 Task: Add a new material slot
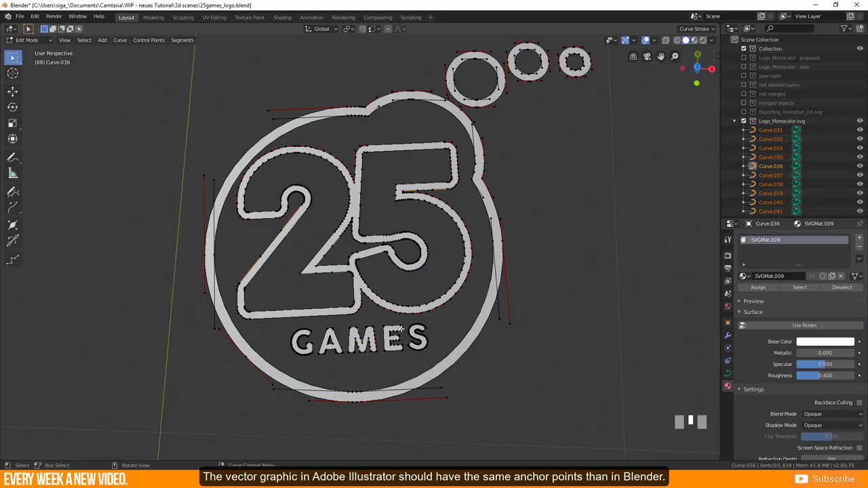point(859,238)
